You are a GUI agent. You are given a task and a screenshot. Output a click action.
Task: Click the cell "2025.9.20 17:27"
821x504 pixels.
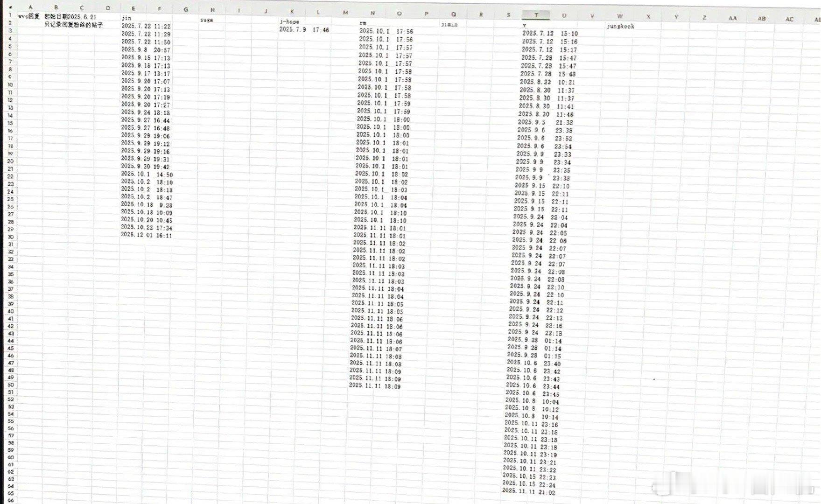pyautogui.click(x=146, y=105)
